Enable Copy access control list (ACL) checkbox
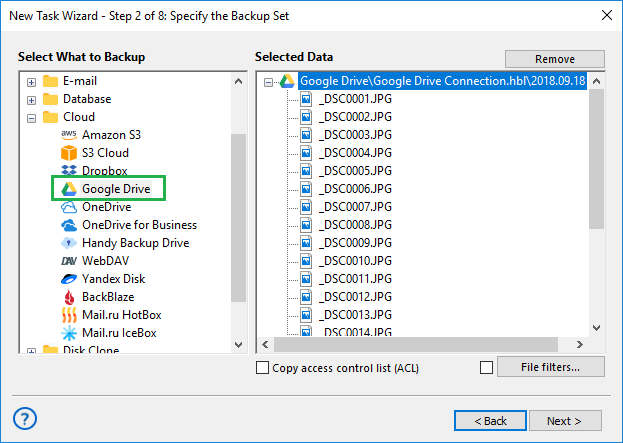Viewport: 623px width, 443px height. coord(262,368)
